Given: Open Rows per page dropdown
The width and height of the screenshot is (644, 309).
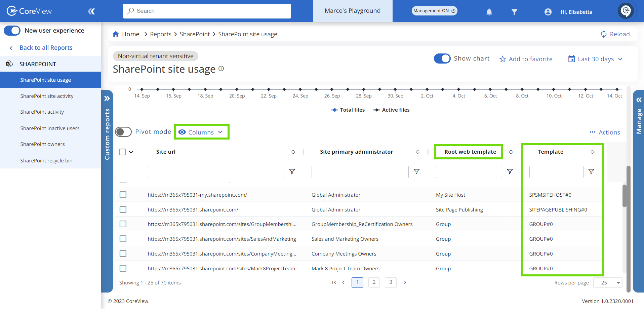Looking at the screenshot, I should (608, 283).
